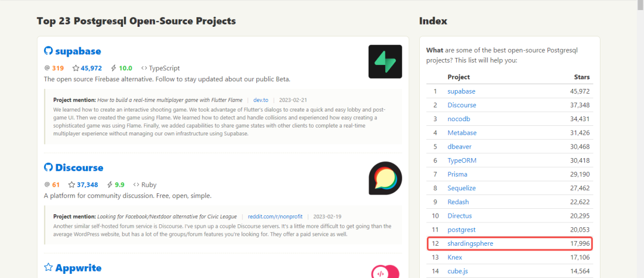Open cube.js in the Index table
Viewport: 644px width, 278px height.
coord(457,271)
